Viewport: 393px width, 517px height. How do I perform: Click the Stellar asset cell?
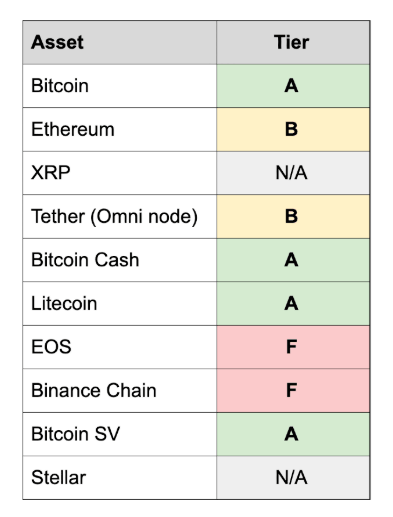[x=120, y=478]
